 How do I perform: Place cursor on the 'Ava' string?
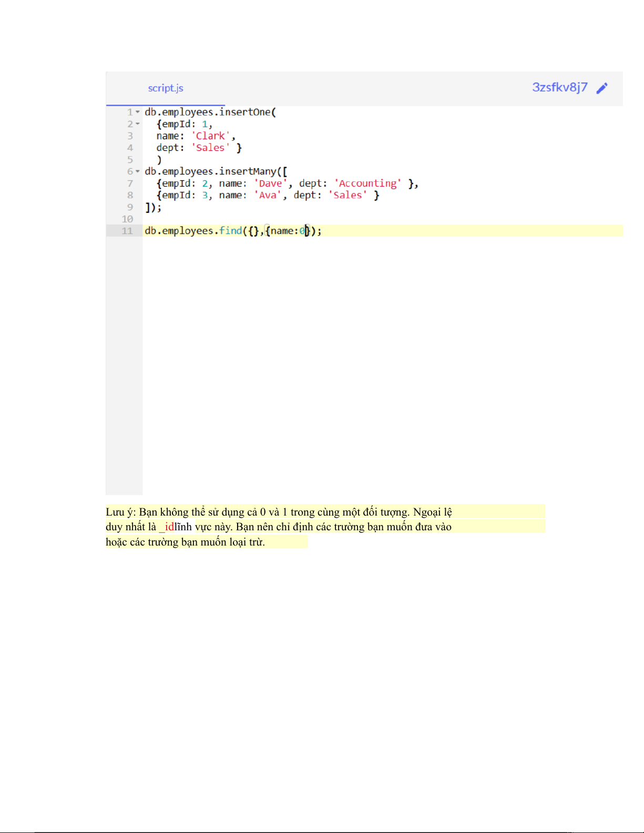tap(267, 195)
